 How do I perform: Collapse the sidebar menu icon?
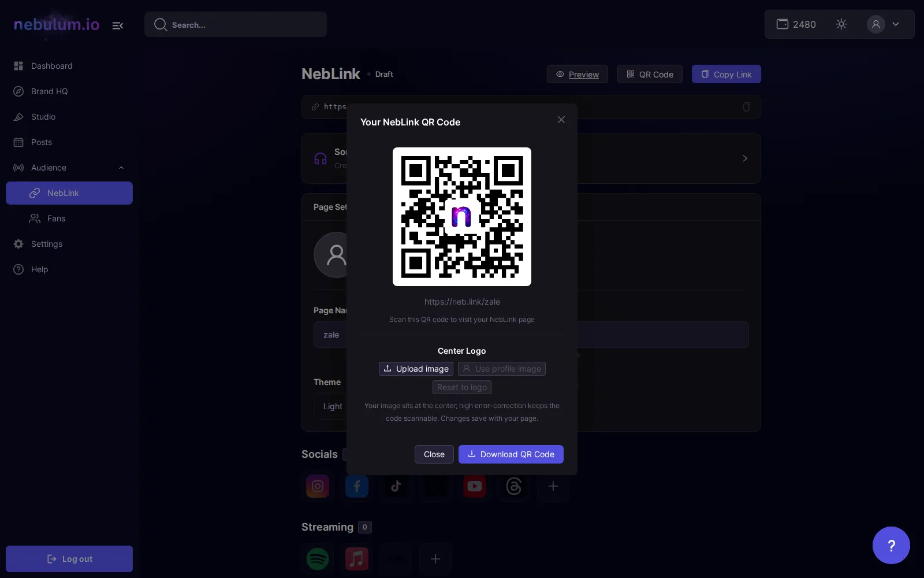click(118, 25)
